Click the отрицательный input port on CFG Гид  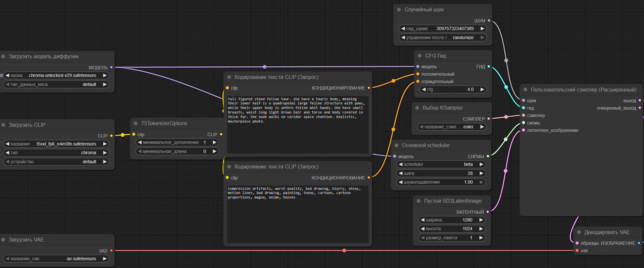tap(418, 81)
